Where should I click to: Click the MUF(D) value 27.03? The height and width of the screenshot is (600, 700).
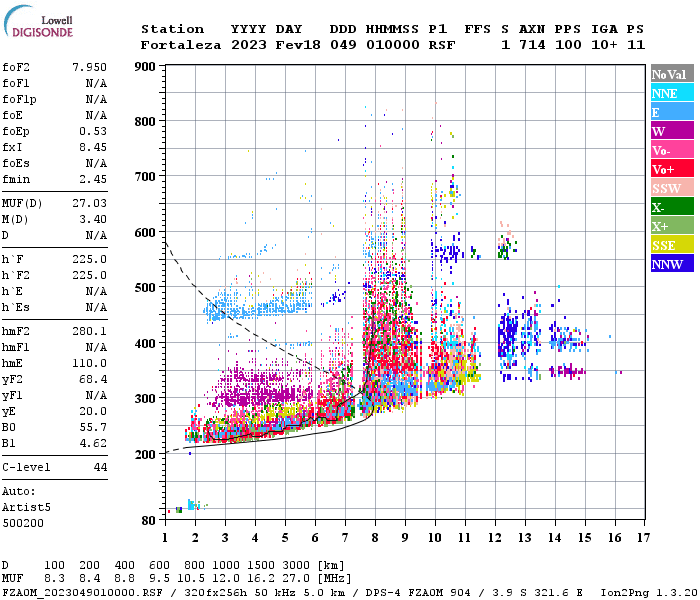pos(89,204)
